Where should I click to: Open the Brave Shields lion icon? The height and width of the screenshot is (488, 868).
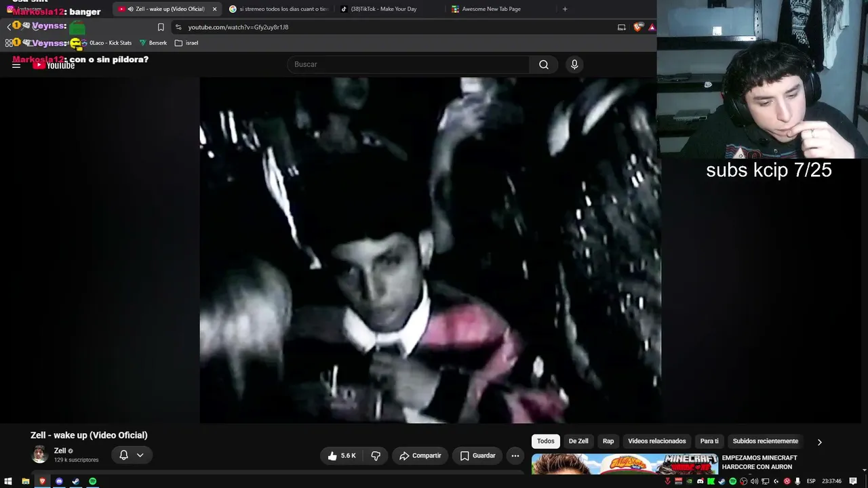point(637,27)
